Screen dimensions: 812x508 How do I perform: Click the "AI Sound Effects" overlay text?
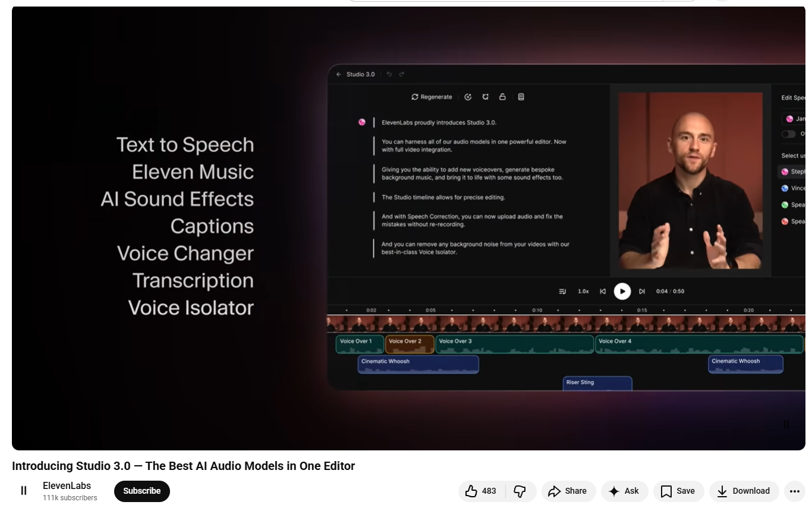click(x=177, y=199)
